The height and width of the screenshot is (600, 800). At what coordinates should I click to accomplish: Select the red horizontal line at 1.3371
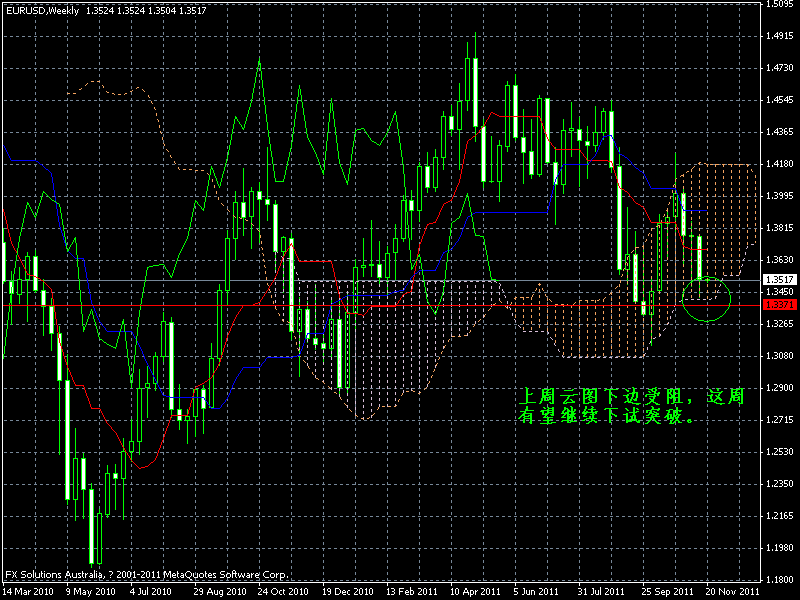[380, 305]
